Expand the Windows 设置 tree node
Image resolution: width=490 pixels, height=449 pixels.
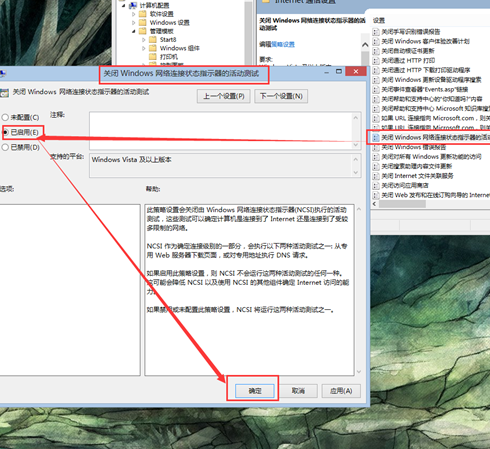pyautogui.click(x=134, y=23)
